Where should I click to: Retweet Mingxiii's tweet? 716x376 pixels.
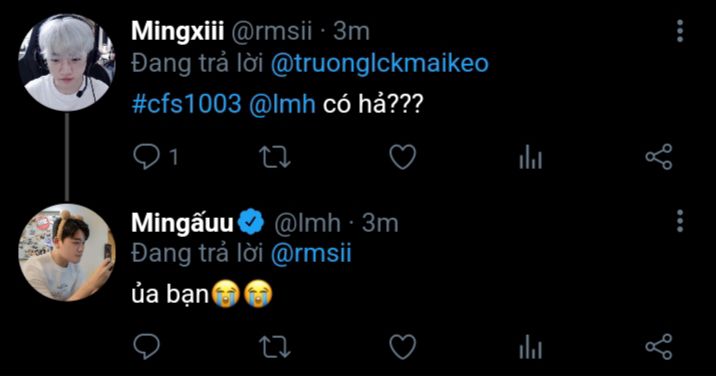(x=274, y=157)
